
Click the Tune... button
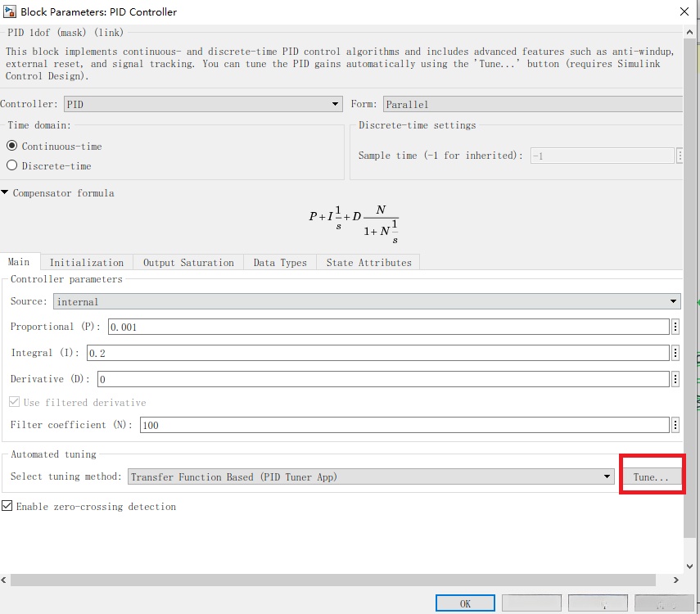pyautogui.click(x=652, y=477)
